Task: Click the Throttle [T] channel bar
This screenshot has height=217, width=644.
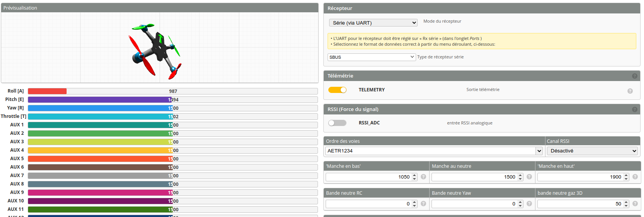Action: (x=172, y=116)
